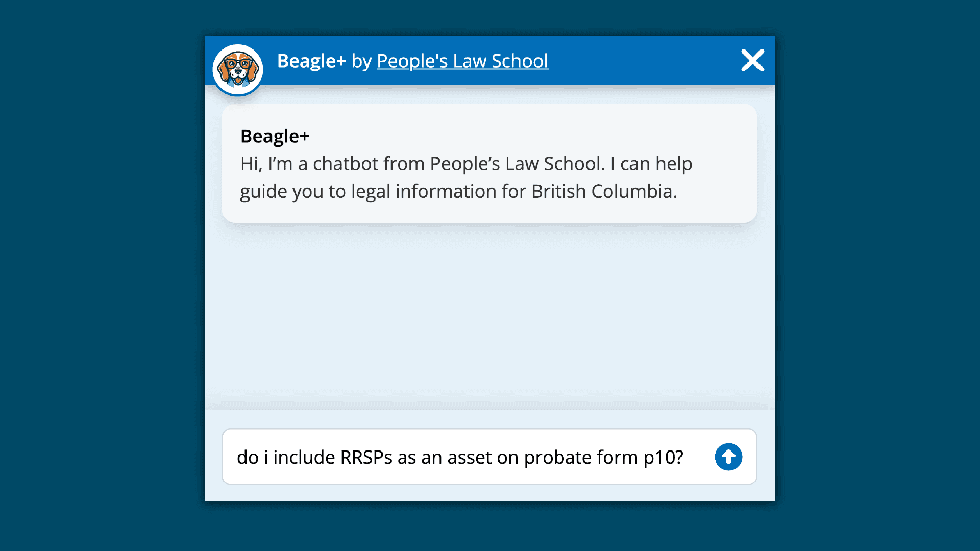
Task: Click the Beagle+ title in header
Action: click(x=311, y=61)
